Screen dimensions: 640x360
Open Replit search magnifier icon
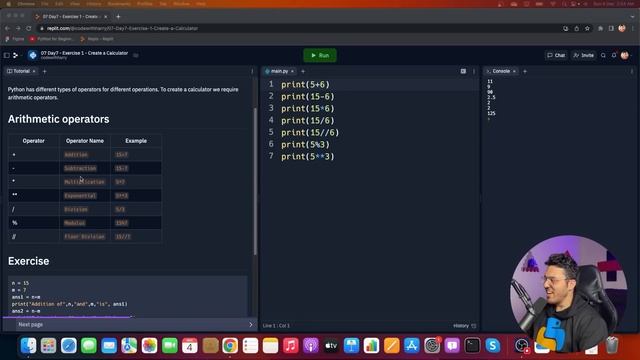(603, 55)
